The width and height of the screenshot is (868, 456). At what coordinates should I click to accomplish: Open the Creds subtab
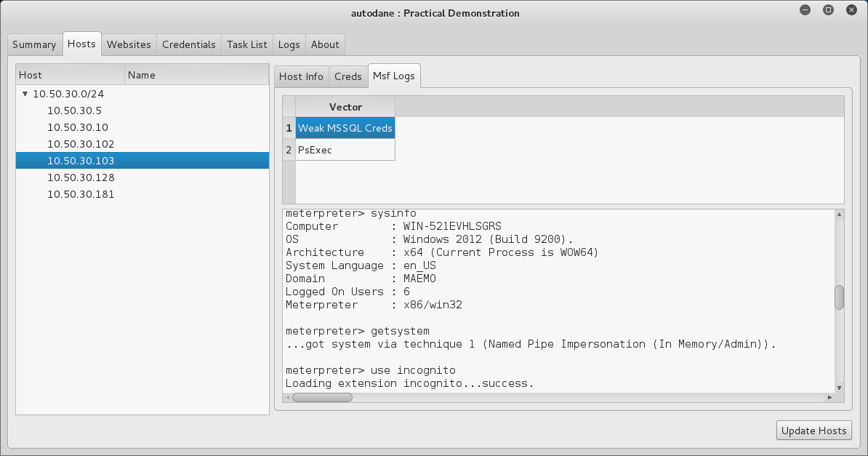pos(348,76)
